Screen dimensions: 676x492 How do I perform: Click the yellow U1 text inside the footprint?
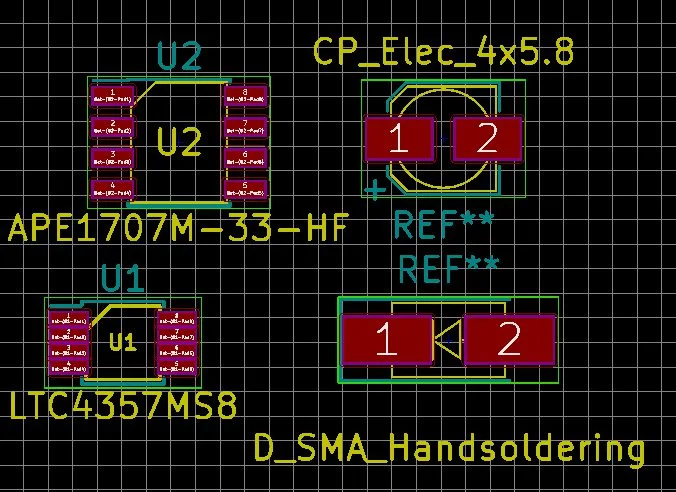coord(123,342)
